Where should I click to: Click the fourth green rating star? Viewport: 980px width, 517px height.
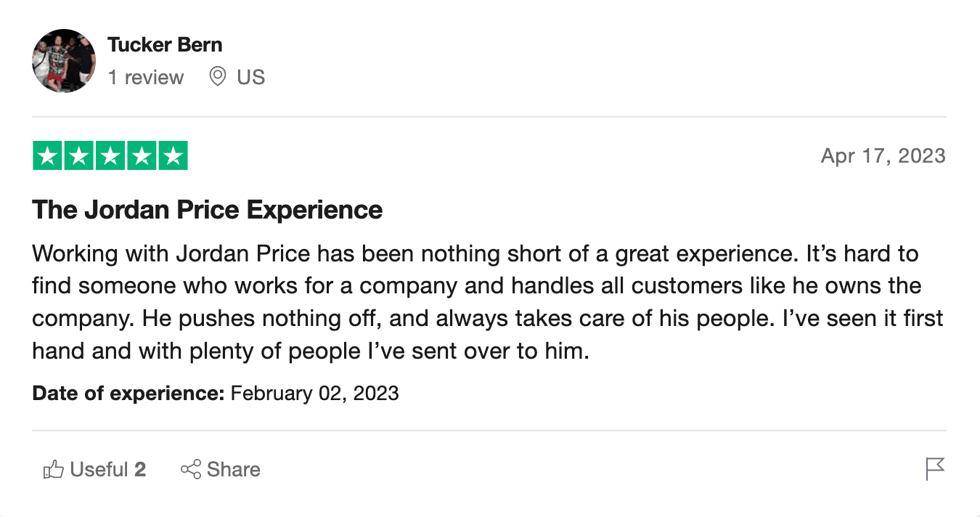pos(142,156)
